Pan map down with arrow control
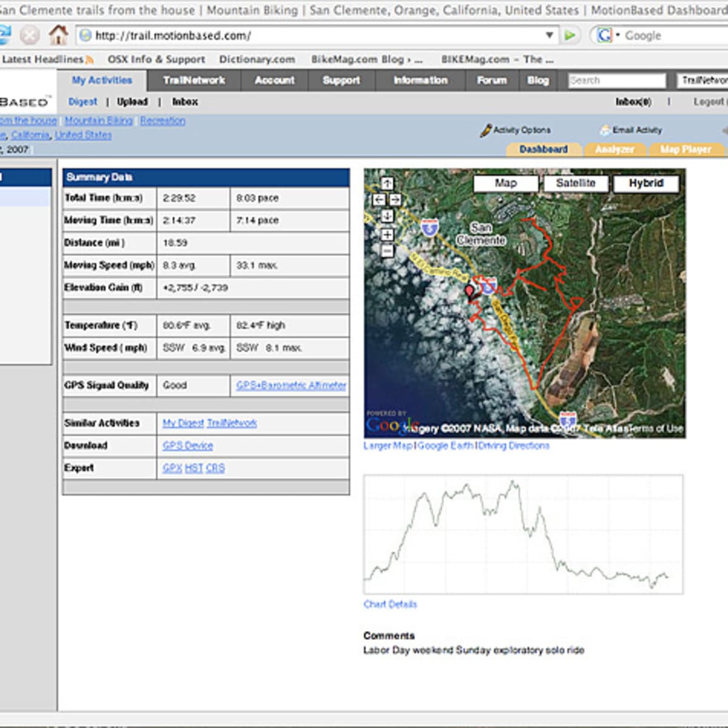The height and width of the screenshot is (728, 728). click(387, 215)
